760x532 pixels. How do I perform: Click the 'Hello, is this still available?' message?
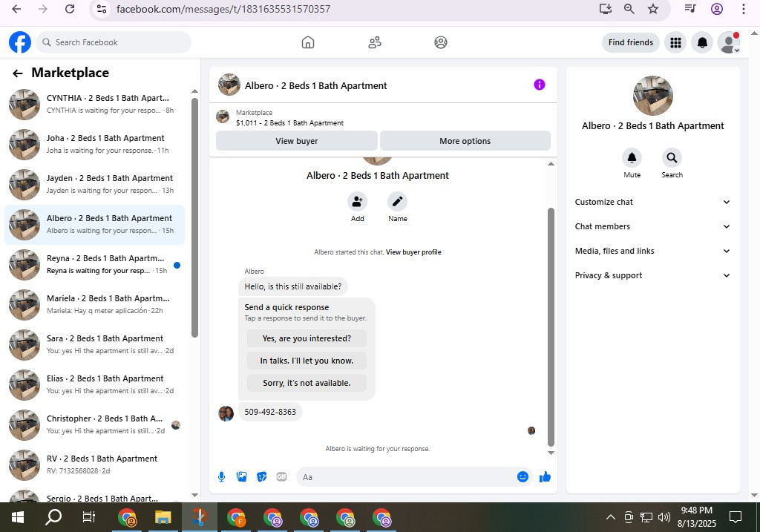coord(292,287)
